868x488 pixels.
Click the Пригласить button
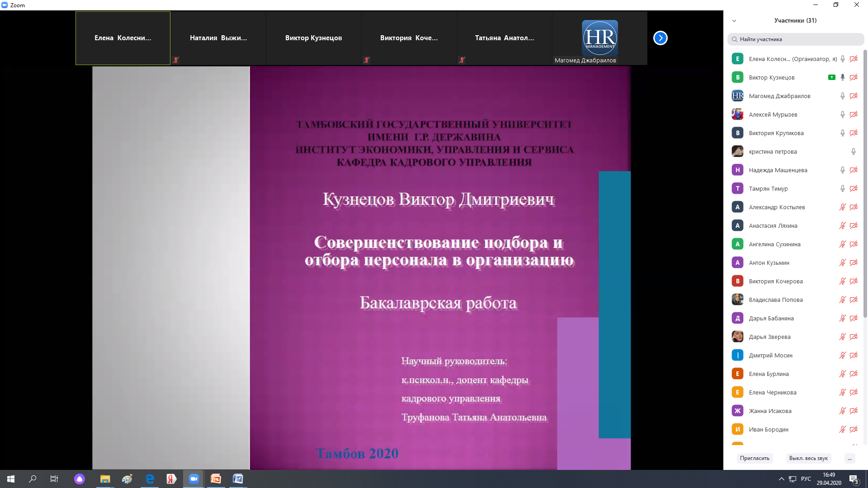pos(755,458)
